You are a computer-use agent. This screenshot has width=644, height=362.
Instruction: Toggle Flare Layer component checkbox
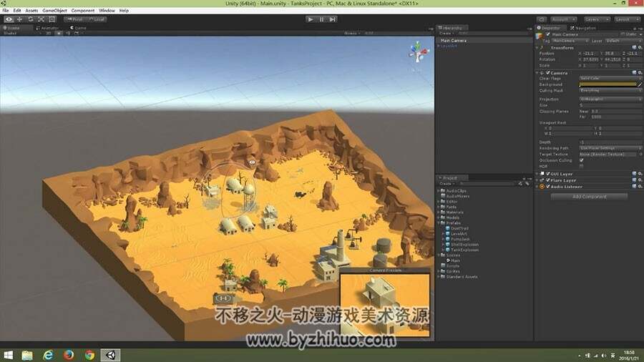click(548, 180)
